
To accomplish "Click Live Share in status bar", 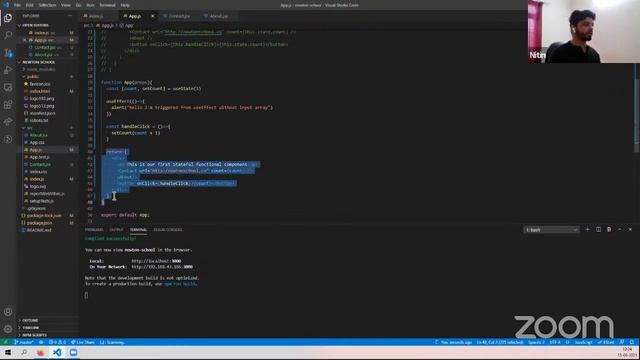I will pos(82,342).
